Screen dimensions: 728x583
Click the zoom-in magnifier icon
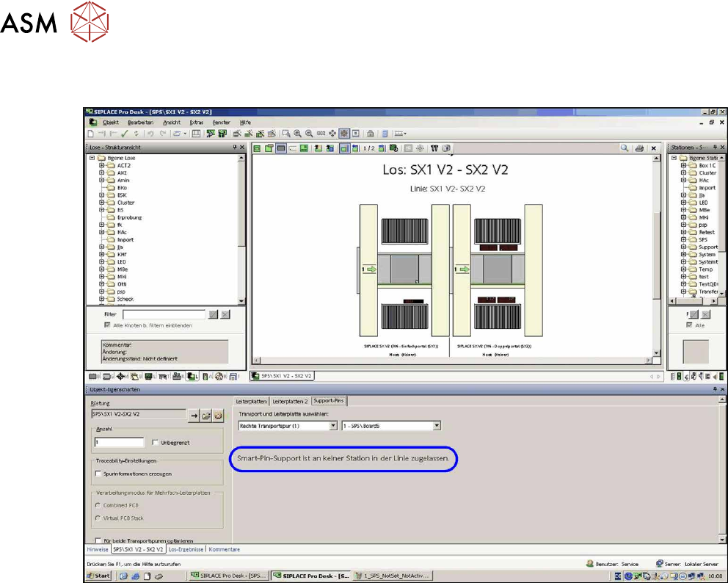298,134
